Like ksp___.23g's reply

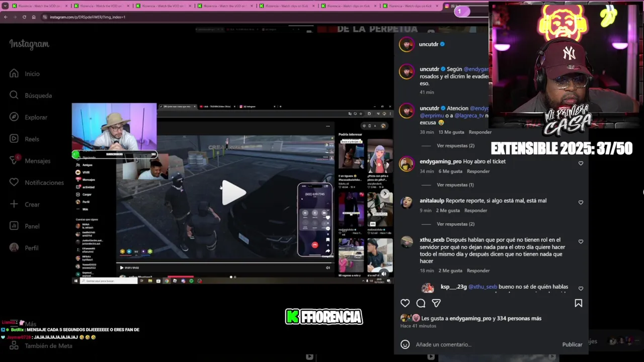581,289
